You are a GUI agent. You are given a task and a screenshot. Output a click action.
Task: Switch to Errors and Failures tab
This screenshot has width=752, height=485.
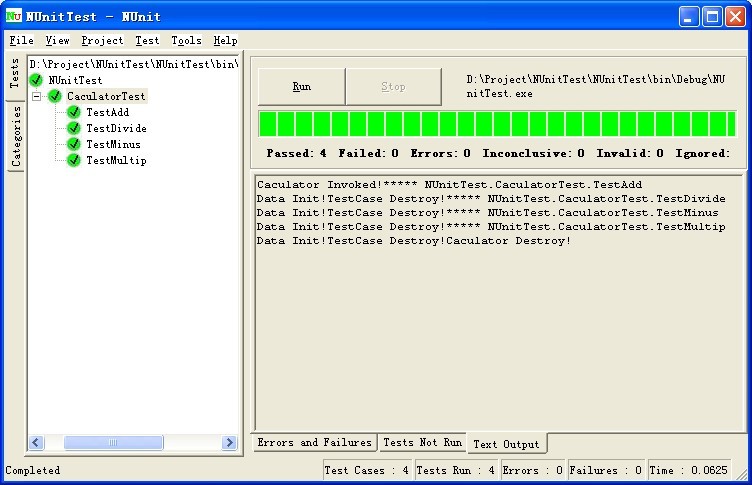[314, 443]
